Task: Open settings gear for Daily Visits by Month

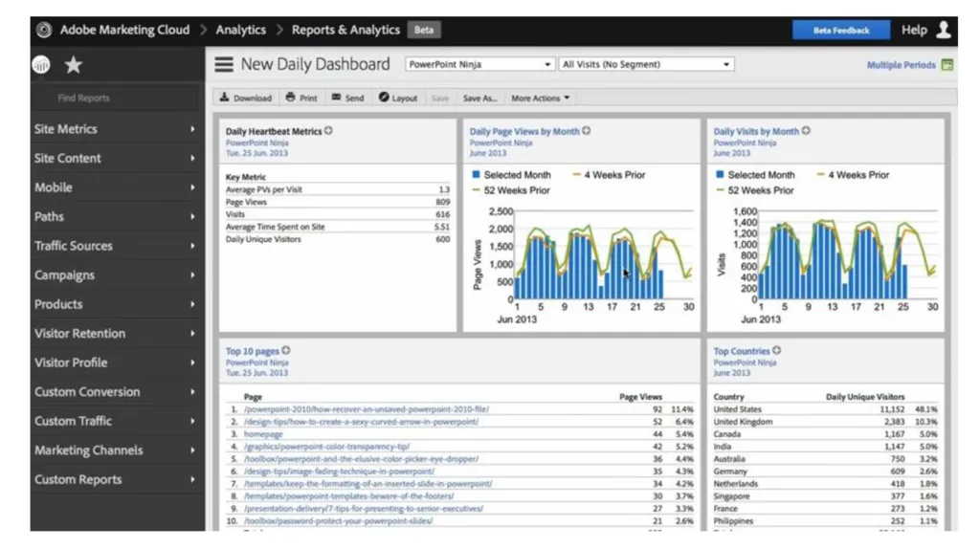Action: [x=806, y=130]
